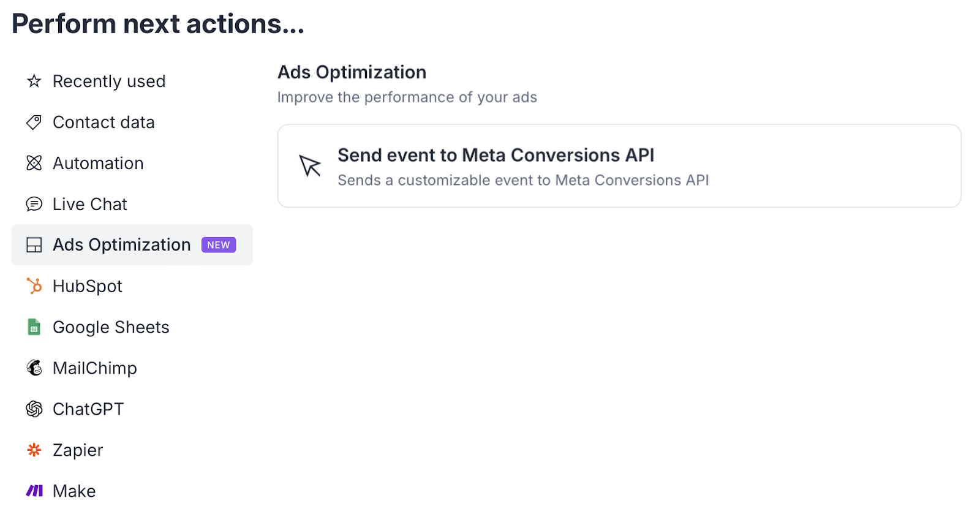Click the Google Sheets file icon

34,327
